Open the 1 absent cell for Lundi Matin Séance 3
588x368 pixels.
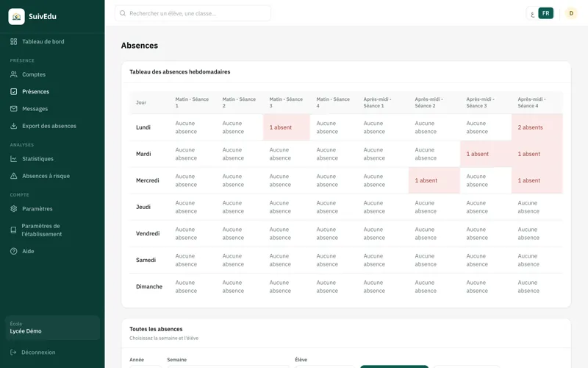click(x=287, y=127)
